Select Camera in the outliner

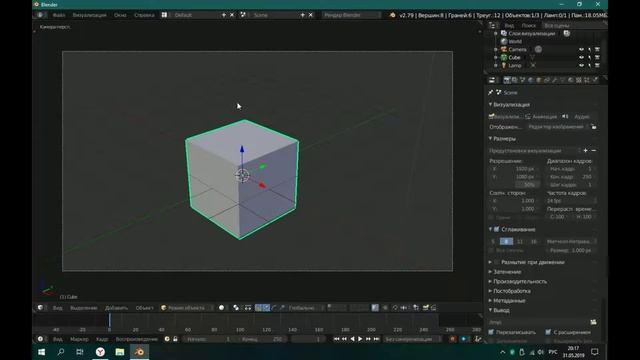pos(517,49)
